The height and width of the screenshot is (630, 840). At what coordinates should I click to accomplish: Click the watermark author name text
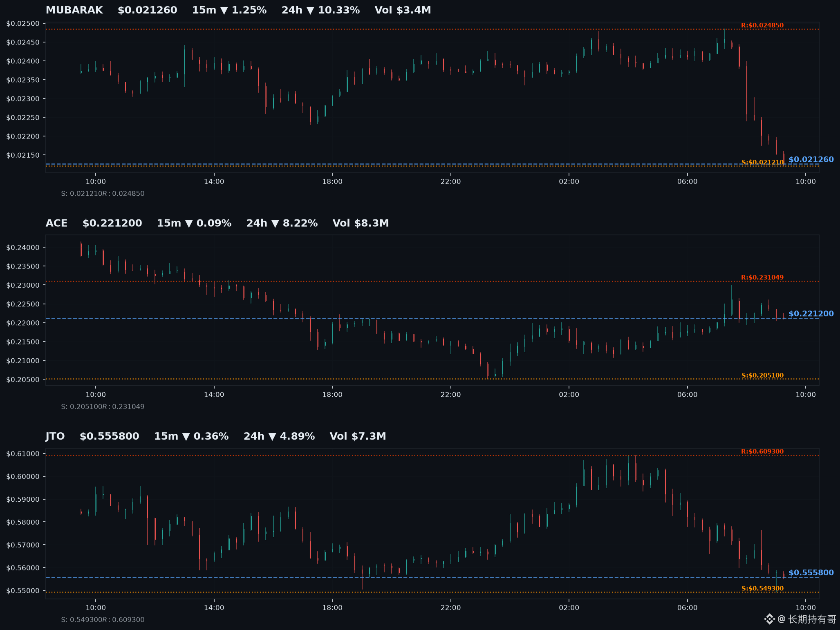pos(812,619)
